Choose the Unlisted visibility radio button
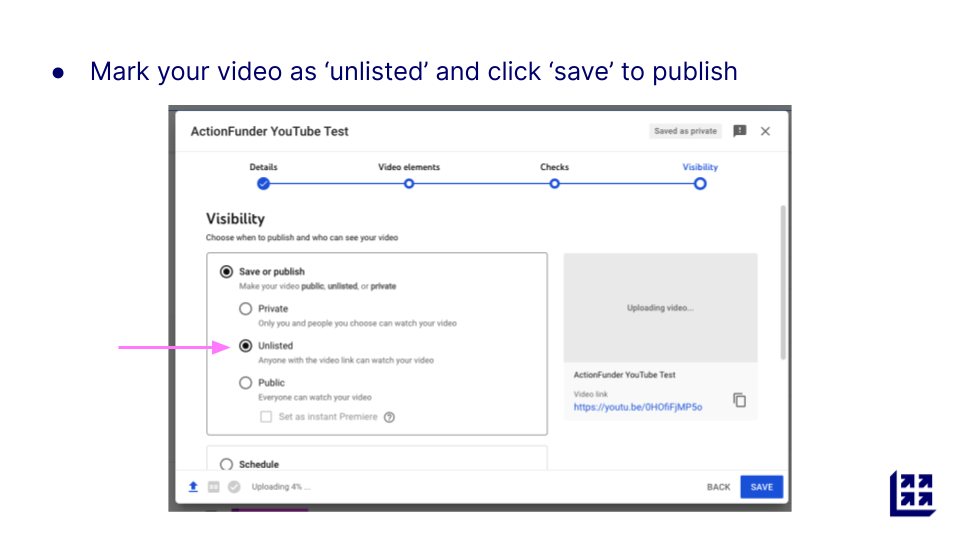 (246, 346)
